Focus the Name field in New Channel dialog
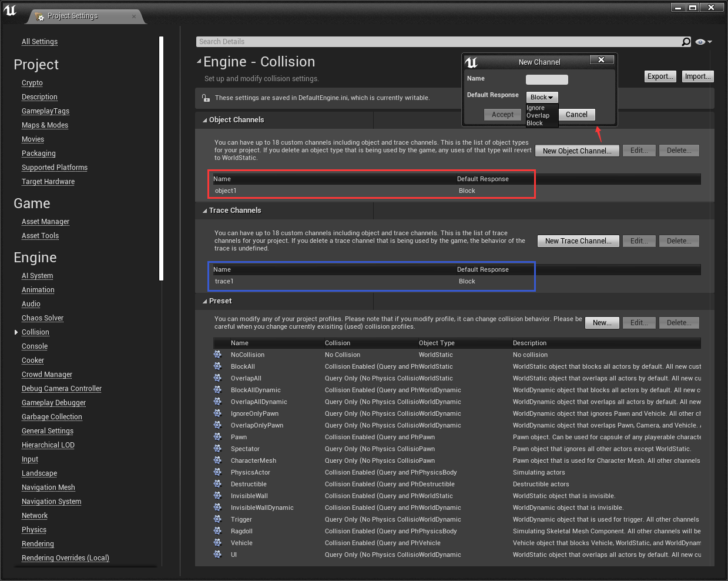This screenshot has width=728, height=581. tap(546, 79)
